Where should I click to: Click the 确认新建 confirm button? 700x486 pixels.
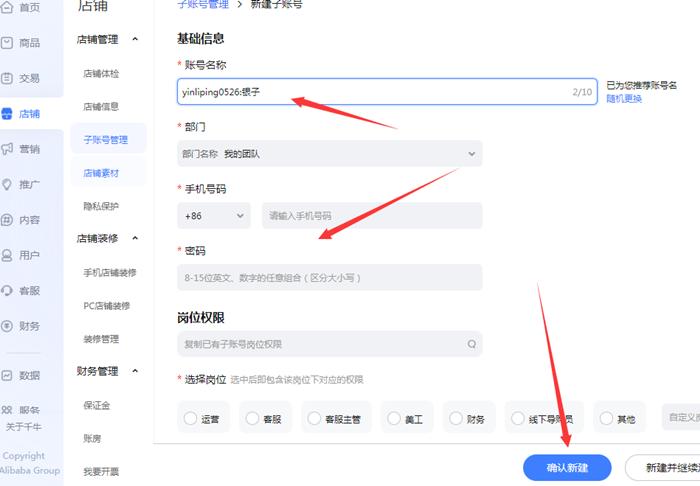pos(567,468)
